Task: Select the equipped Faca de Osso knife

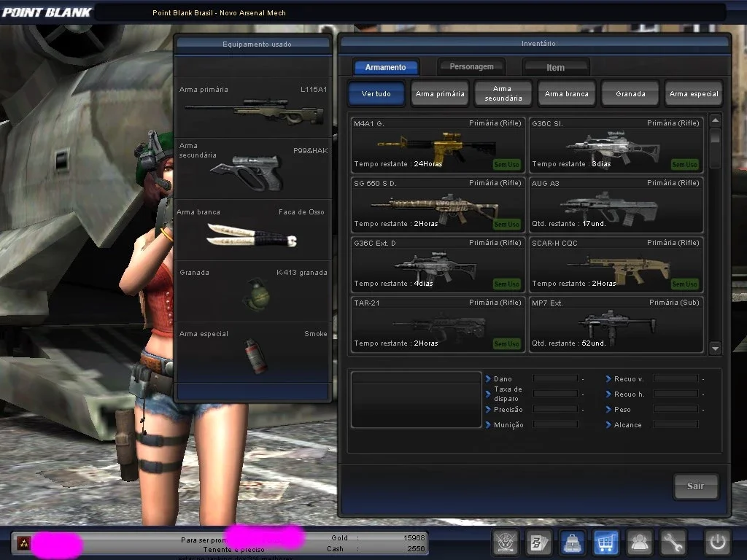Action: click(x=252, y=236)
